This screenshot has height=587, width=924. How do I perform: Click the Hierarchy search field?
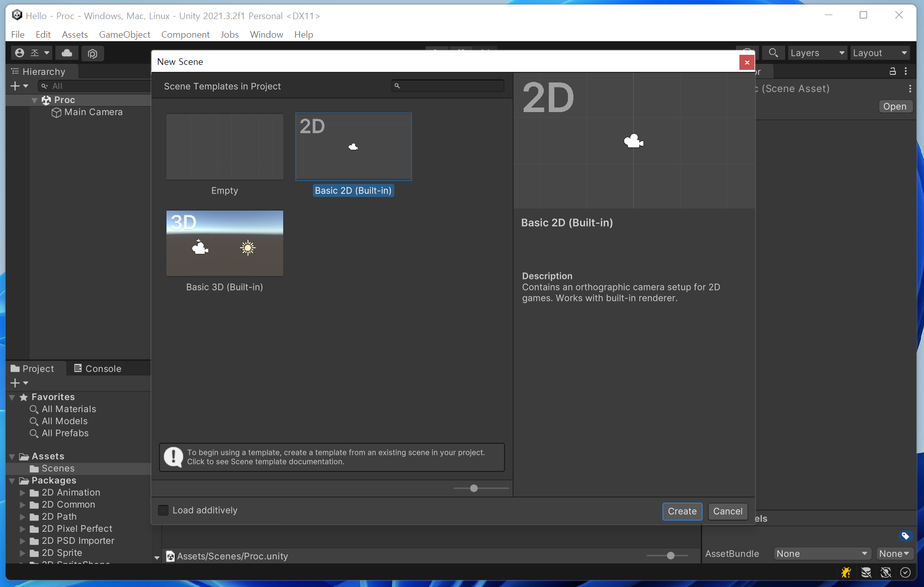(x=95, y=86)
